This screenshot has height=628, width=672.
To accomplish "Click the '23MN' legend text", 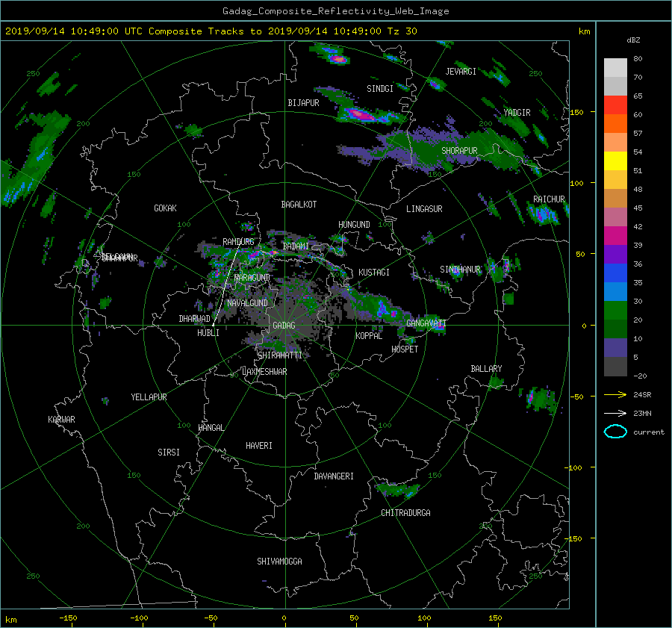I will [642, 414].
